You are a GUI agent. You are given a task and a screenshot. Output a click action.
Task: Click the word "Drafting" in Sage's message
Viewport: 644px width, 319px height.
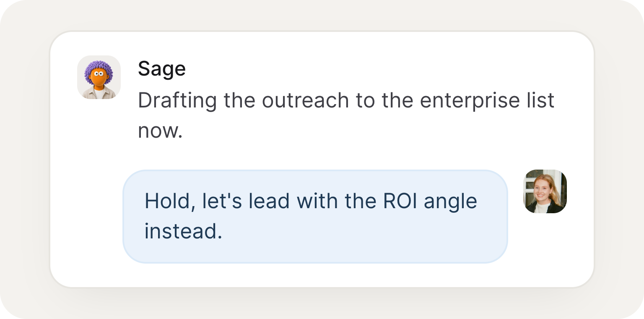[x=178, y=101]
